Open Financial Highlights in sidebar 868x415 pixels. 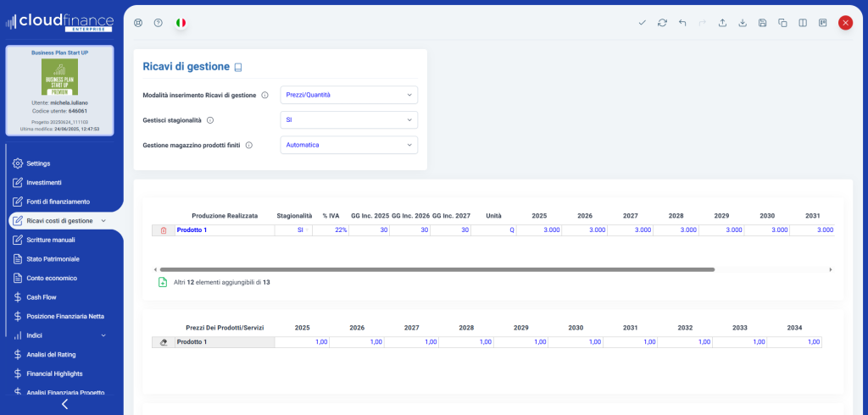click(53, 373)
